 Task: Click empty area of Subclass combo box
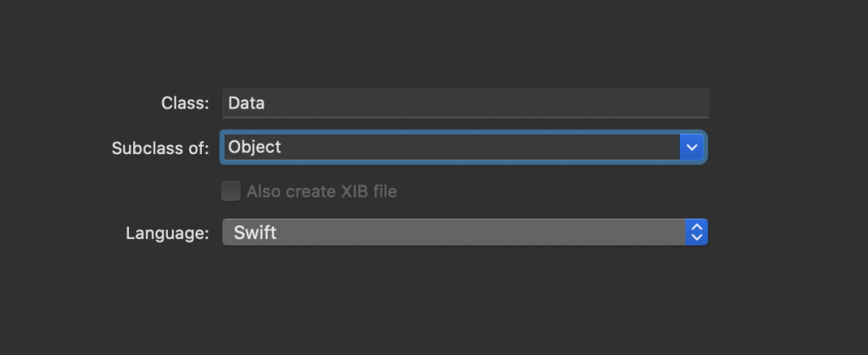coord(509,147)
